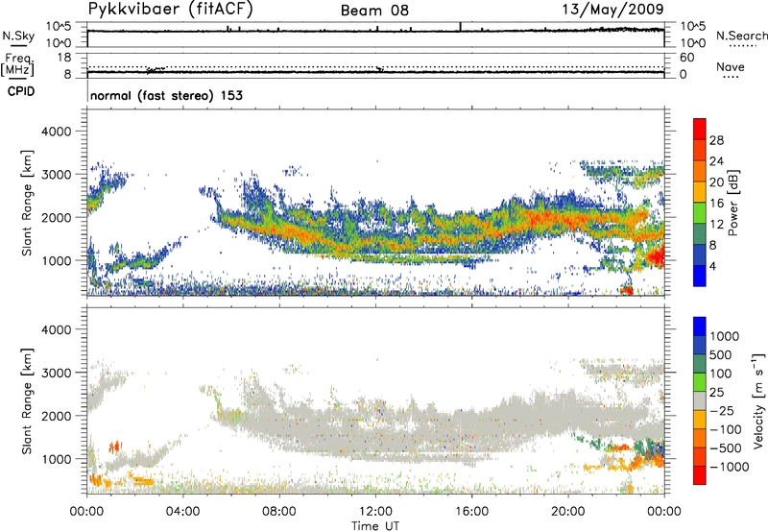Select the bottom blue segment of Power color bar
Viewport: 768px width, 532px height.
(x=700, y=276)
